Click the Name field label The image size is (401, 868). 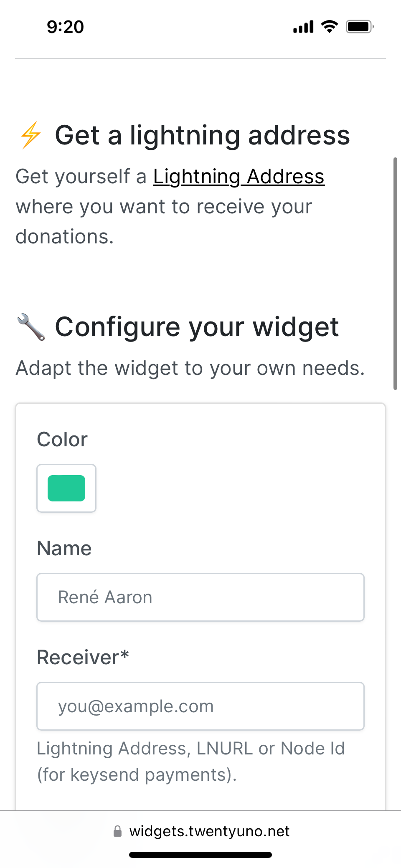tap(64, 548)
